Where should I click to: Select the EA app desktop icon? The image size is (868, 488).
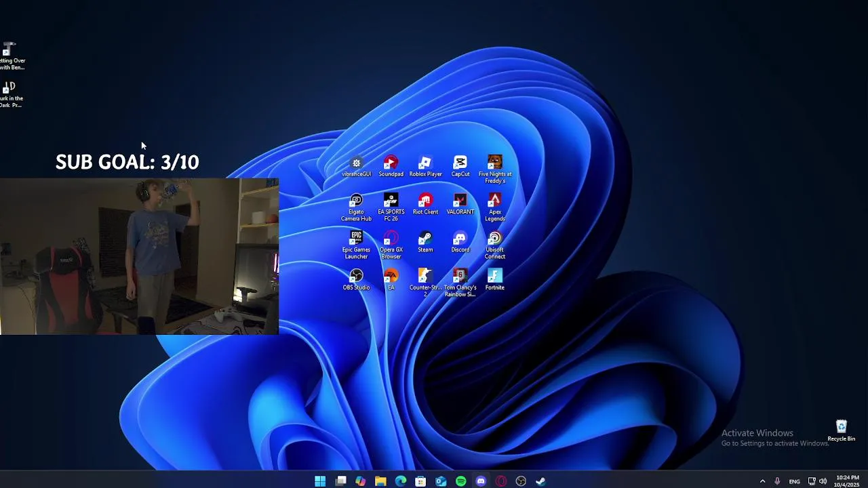click(391, 281)
